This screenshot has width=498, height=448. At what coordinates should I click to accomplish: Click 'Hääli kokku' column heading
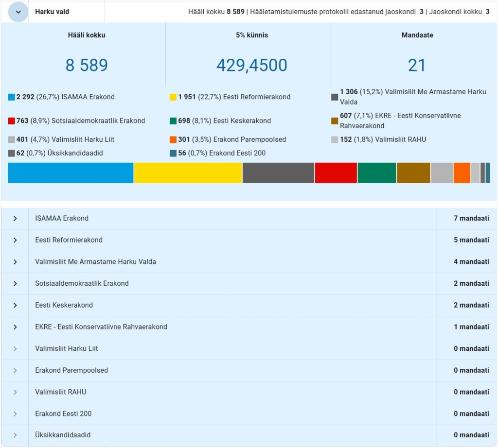[87, 35]
